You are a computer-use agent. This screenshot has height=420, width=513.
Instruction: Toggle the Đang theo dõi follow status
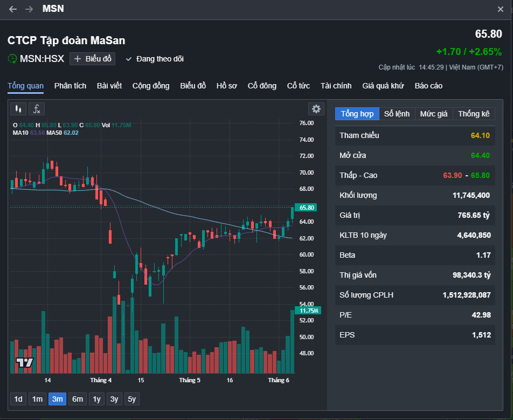coord(155,59)
